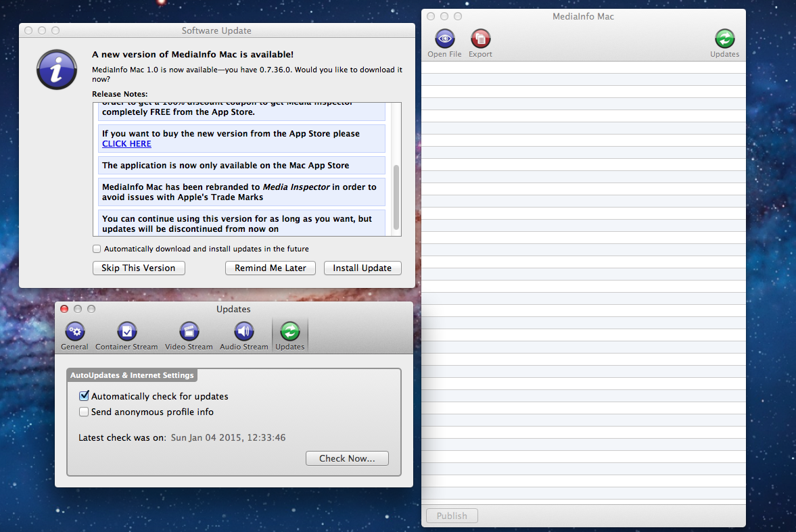Click the Software Update window title
Image resolution: width=796 pixels, height=532 pixels.
(216, 30)
